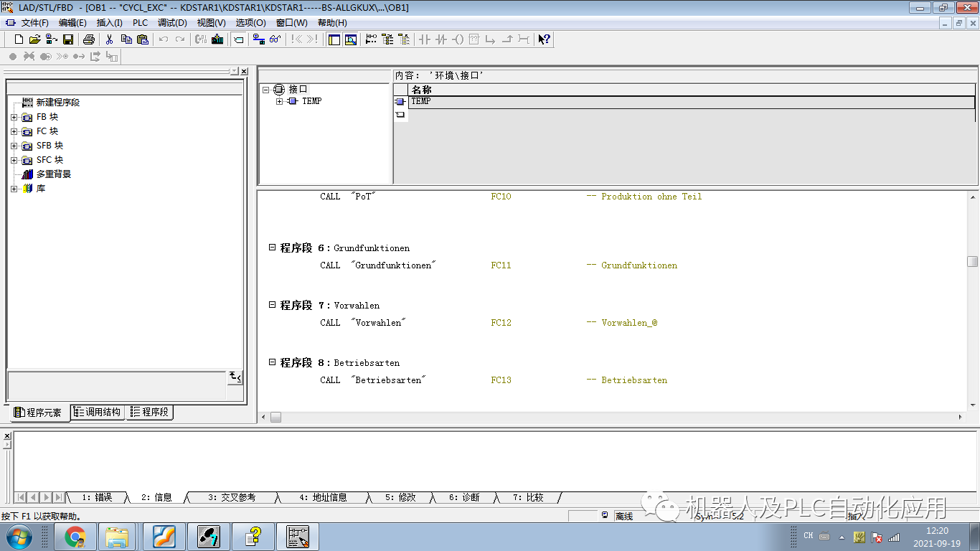Viewport: 980px width, 551px height.
Task: Expand the FC 块 tree node
Action: click(14, 131)
